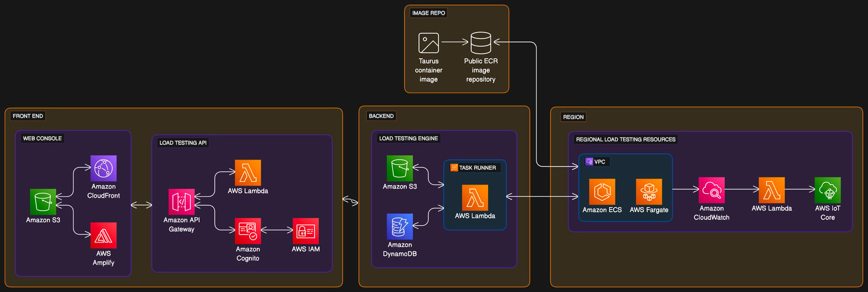The image size is (868, 292).
Task: Click the LOAD TESTING ENGINE label
Action: pos(409,138)
